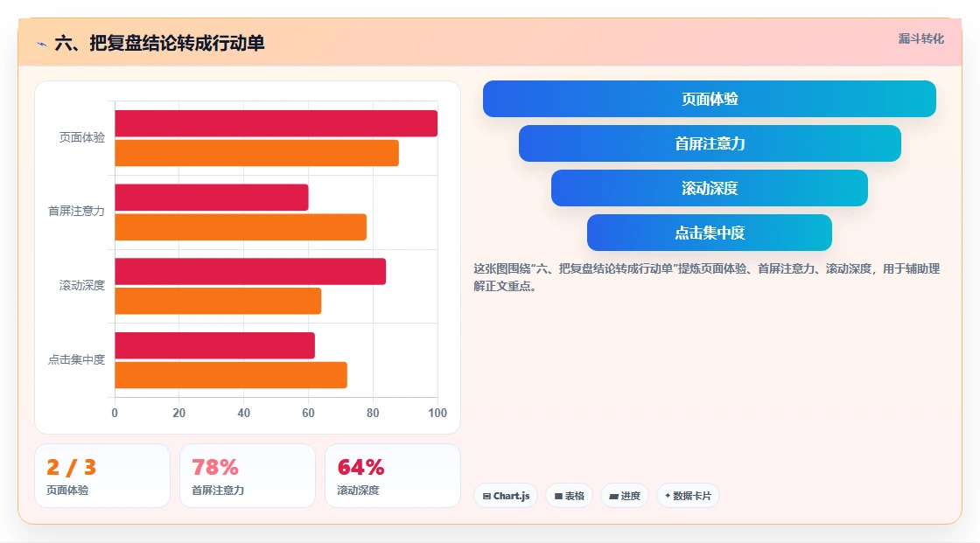Click the orange bar for 滚动深度
The image size is (980, 543).
point(218,301)
